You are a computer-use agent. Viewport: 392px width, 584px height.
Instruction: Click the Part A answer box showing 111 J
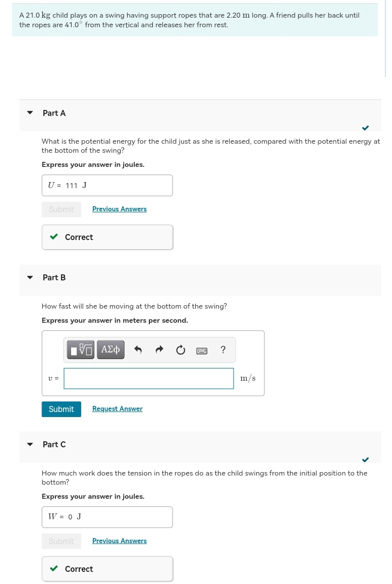pos(107,185)
